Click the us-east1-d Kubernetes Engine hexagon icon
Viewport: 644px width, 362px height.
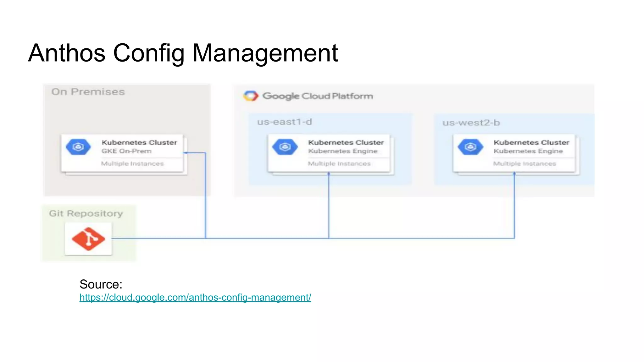285,147
